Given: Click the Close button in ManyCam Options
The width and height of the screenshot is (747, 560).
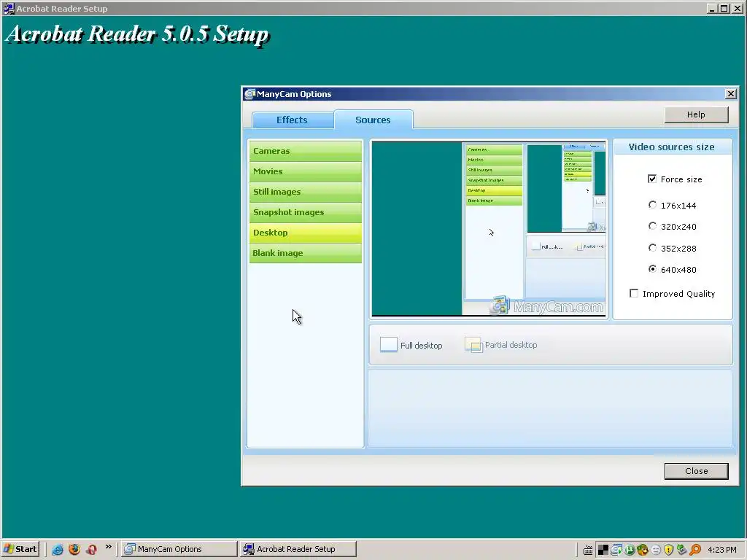Looking at the screenshot, I should pyautogui.click(x=696, y=471).
